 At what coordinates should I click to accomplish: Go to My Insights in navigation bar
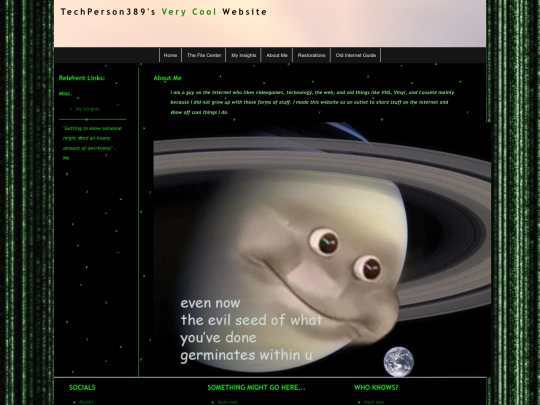[x=243, y=55]
